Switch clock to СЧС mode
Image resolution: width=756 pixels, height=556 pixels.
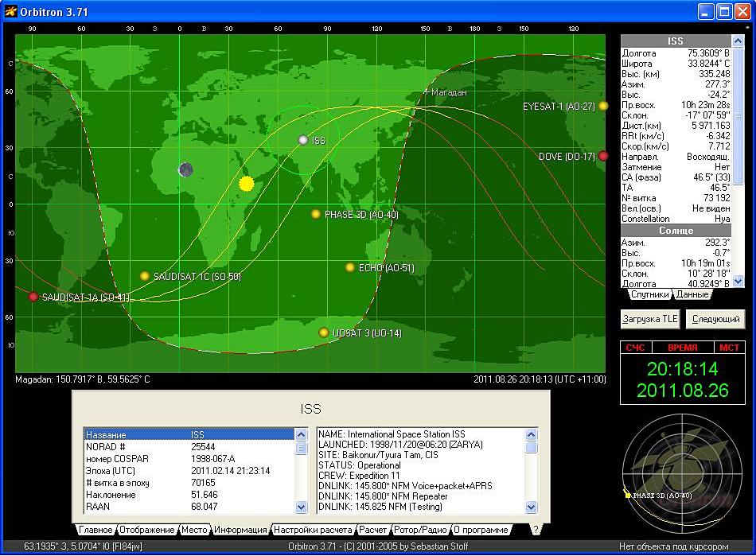click(635, 348)
